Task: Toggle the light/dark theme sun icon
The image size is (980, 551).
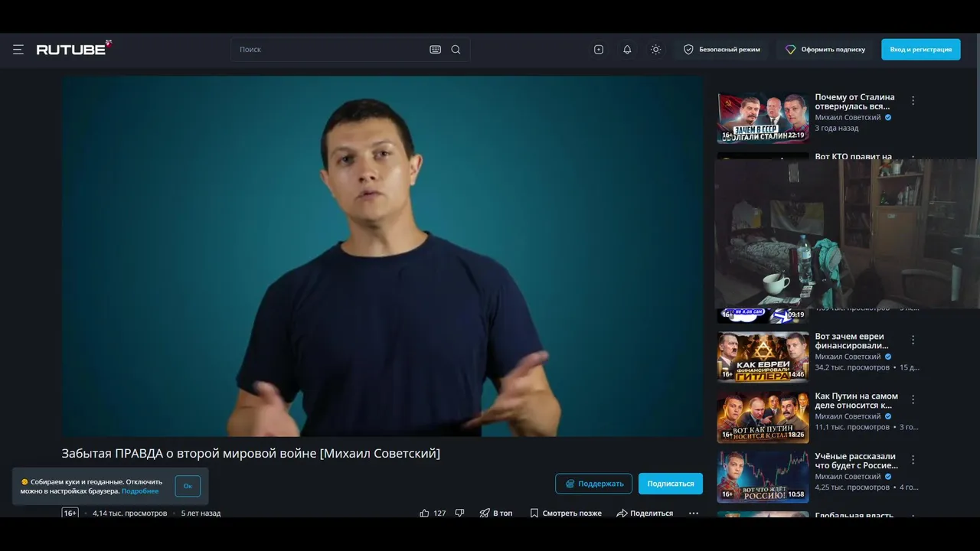Action: [655, 50]
